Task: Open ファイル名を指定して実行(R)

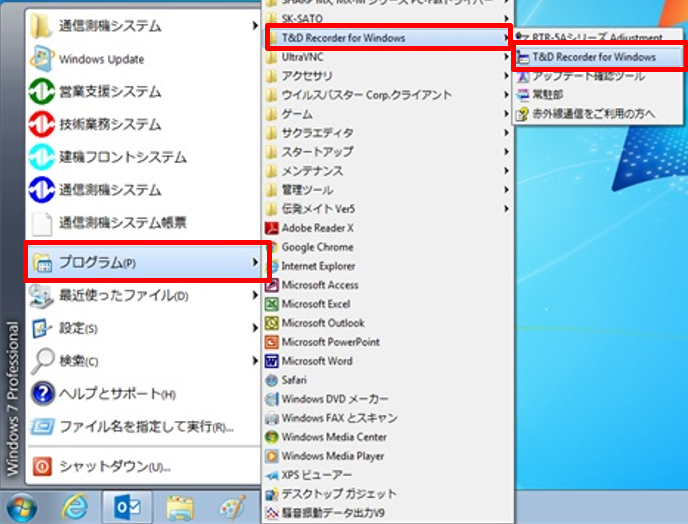Action: coord(143,427)
